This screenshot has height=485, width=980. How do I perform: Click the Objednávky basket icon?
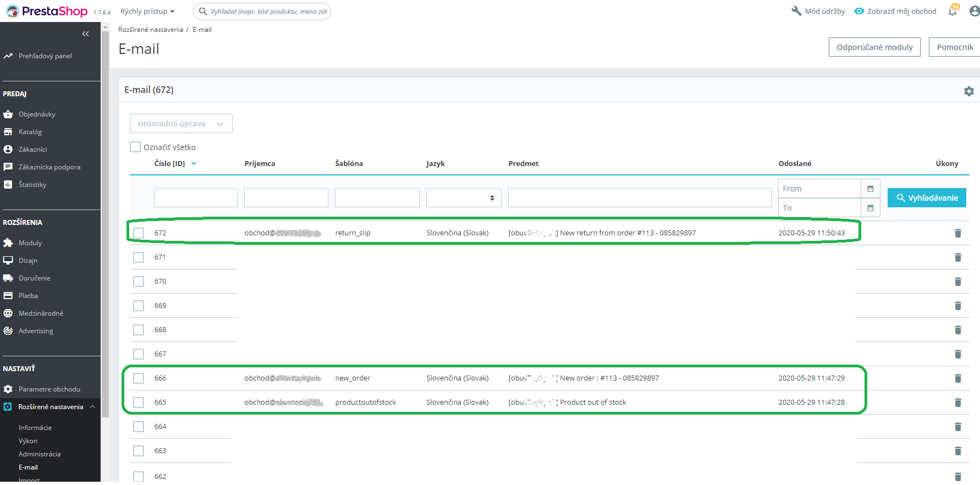[8, 114]
